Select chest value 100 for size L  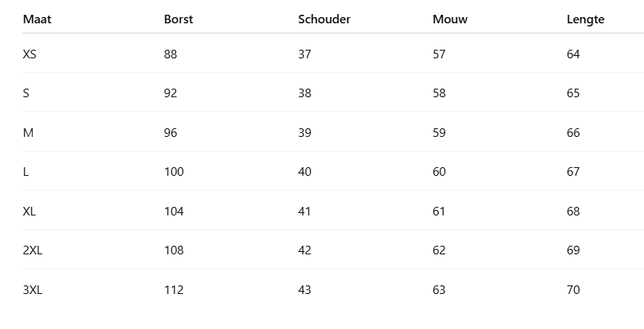[173, 172]
